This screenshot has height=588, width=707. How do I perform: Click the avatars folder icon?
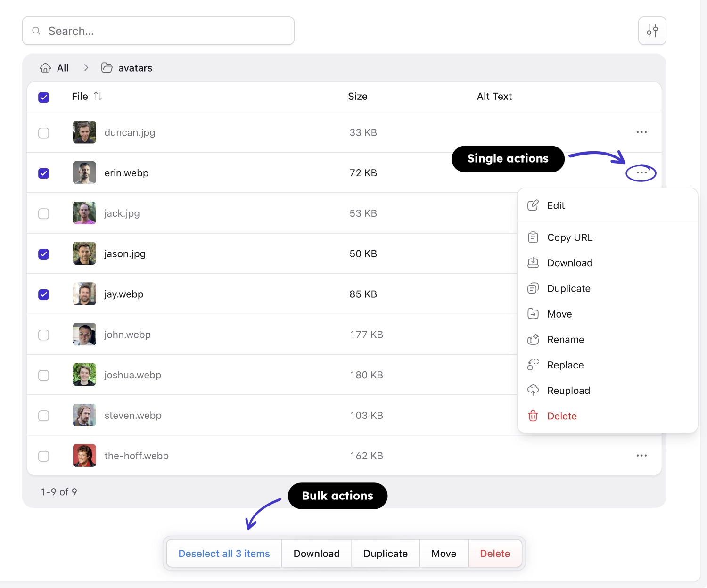[107, 68]
